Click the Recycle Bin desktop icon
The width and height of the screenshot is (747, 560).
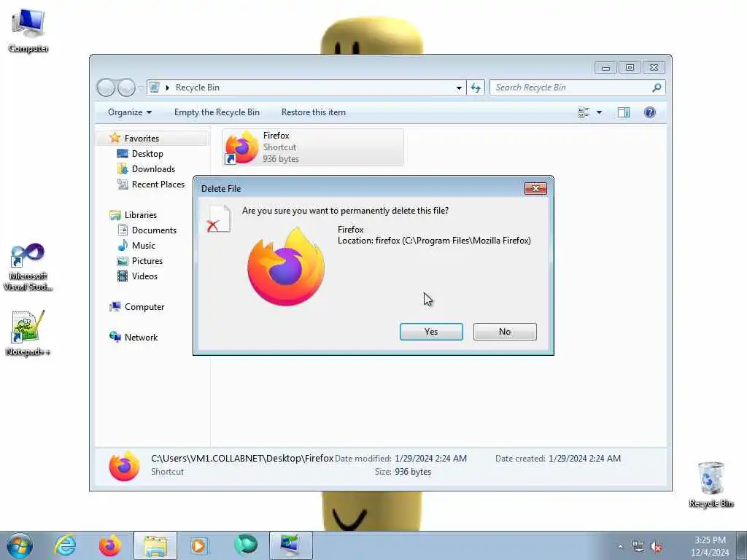point(711,485)
